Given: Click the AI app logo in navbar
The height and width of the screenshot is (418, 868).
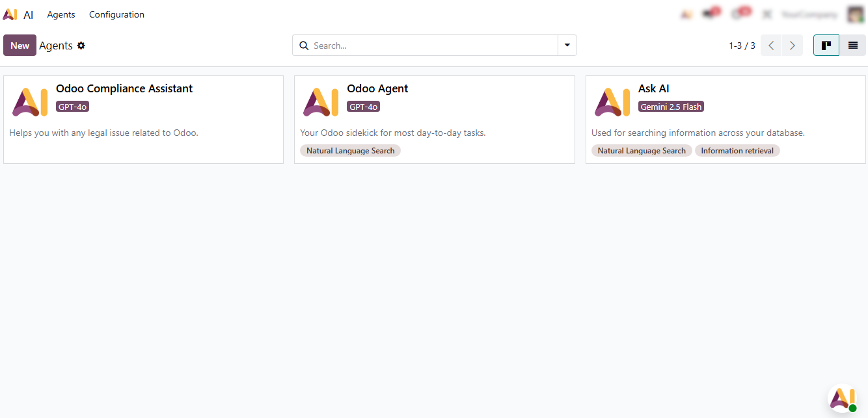Looking at the screenshot, I should point(10,14).
